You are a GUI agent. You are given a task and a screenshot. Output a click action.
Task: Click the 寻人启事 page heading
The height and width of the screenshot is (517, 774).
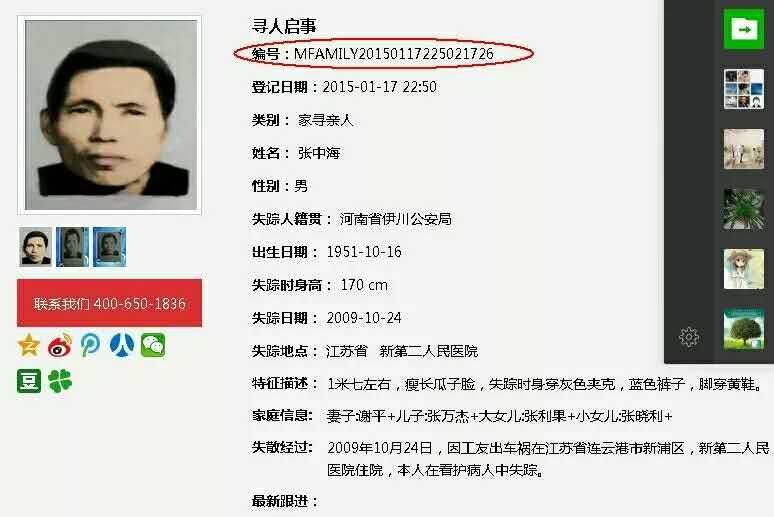click(284, 26)
